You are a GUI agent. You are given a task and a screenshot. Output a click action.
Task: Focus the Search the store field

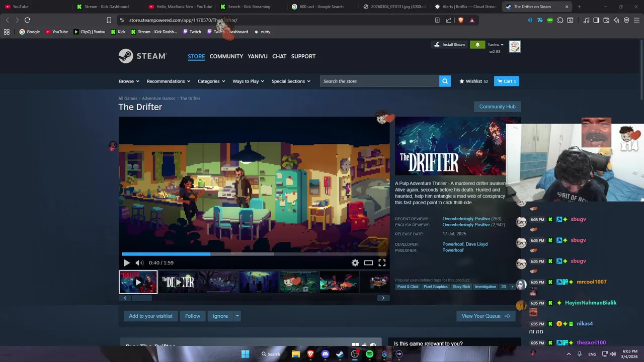pyautogui.click(x=379, y=81)
